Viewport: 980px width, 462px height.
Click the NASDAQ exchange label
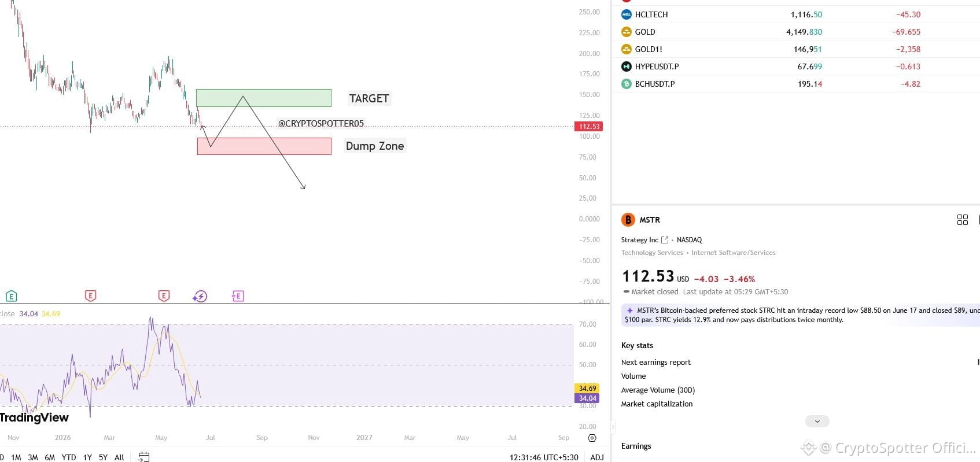689,240
